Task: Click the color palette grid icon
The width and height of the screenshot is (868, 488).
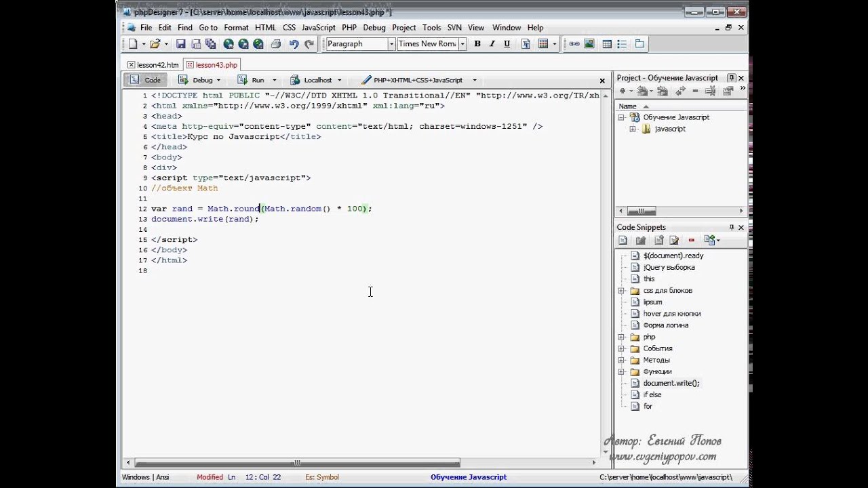Action: (542, 44)
